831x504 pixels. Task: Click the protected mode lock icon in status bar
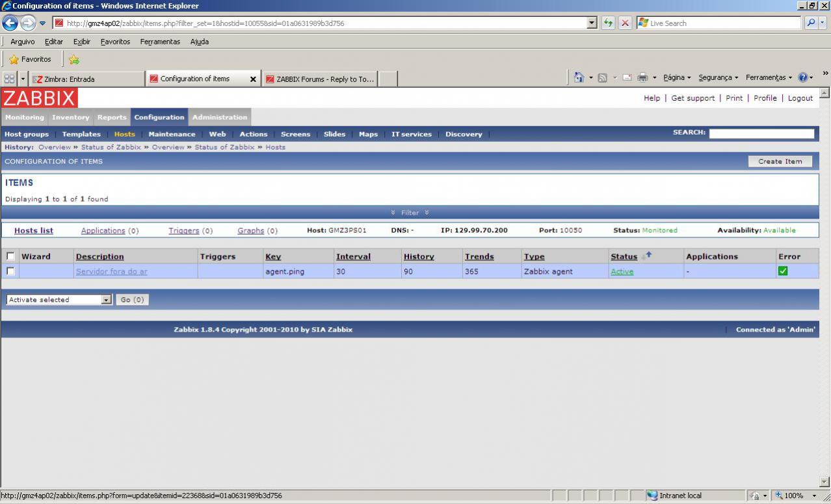754,496
